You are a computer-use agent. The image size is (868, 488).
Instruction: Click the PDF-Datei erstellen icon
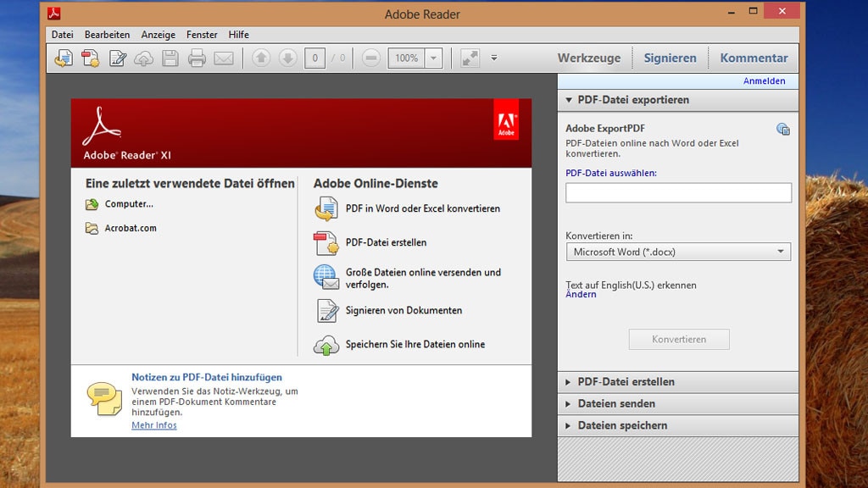tap(326, 242)
